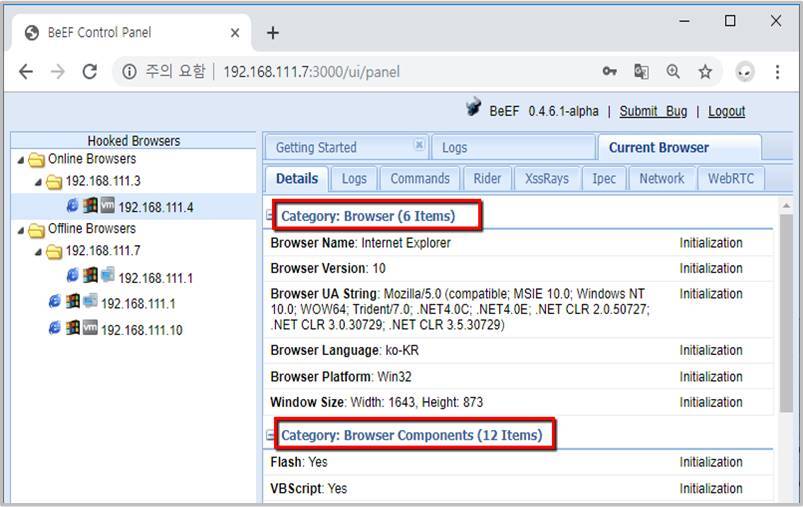Open the Chrome profile avatar
The height and width of the screenshot is (507, 803).
pyautogui.click(x=745, y=72)
